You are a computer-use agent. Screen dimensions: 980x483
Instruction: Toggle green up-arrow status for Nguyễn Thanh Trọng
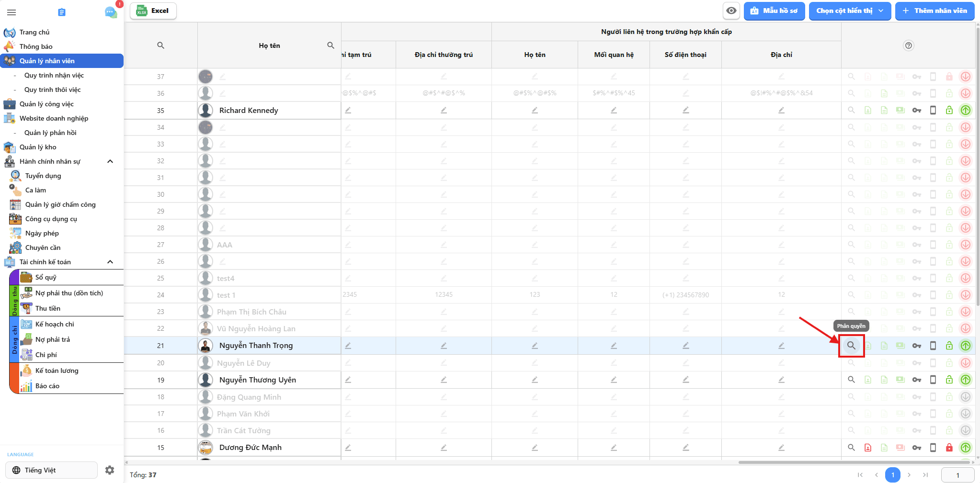(966, 346)
